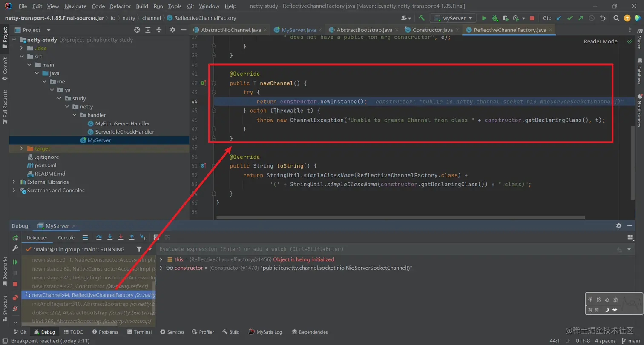Click Select Opened File target icon in Project panel
Image resolution: width=644 pixels, height=345 pixels.
[x=137, y=30]
